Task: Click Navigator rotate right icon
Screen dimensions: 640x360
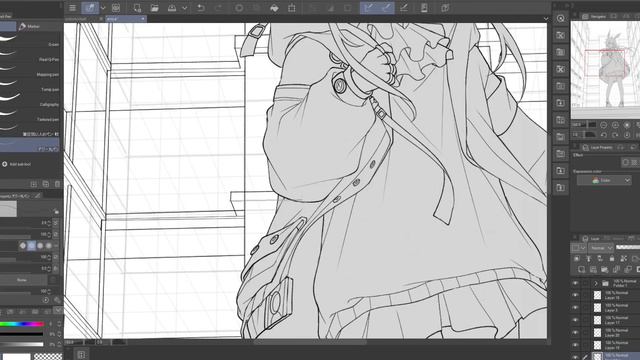Action: [x=615, y=135]
